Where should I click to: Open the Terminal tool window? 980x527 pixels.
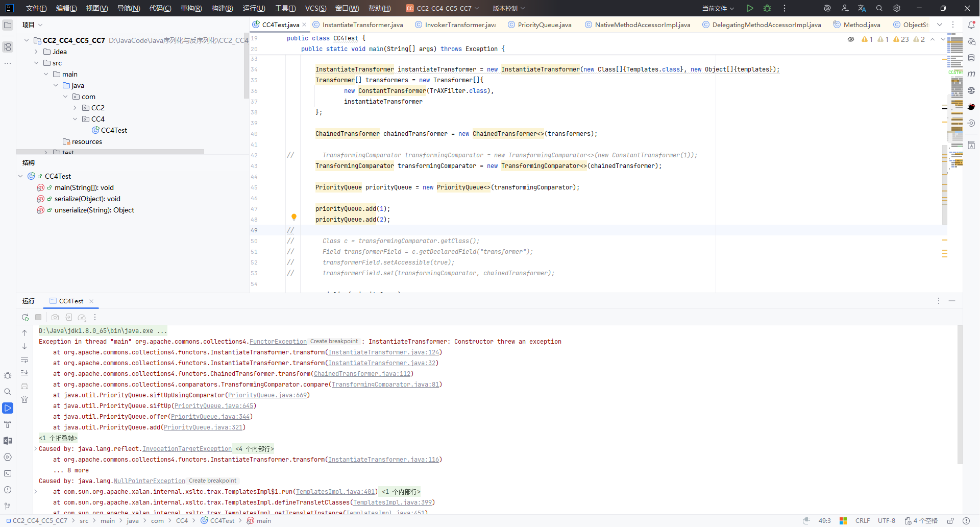8,473
